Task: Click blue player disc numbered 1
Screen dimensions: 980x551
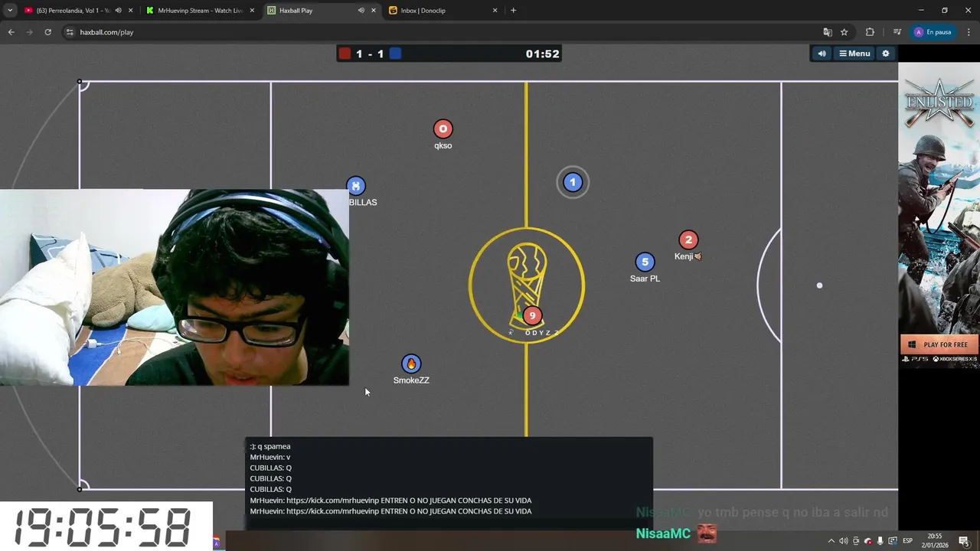Action: point(573,182)
